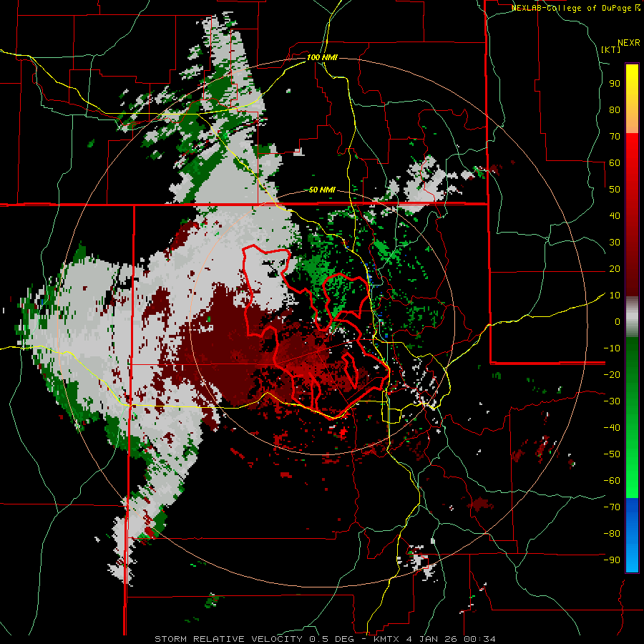Image resolution: width=644 pixels, height=644 pixels.
Task: Click the NEXR label above the color scale
Action: [x=628, y=43]
